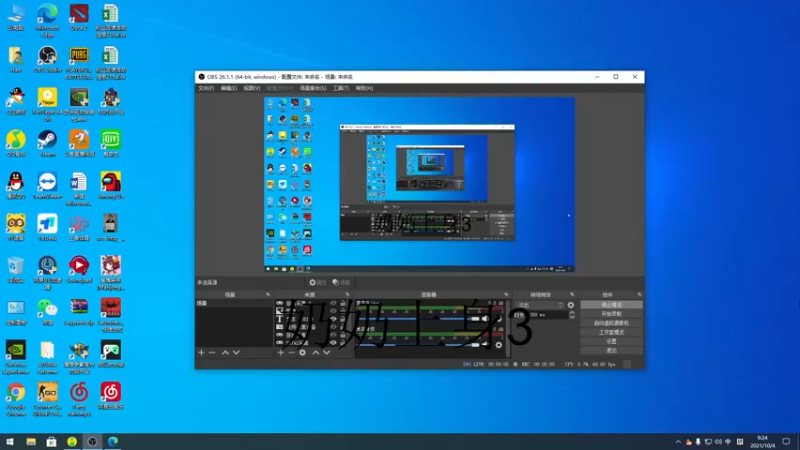Pop out the Controls dock panel

point(639,294)
